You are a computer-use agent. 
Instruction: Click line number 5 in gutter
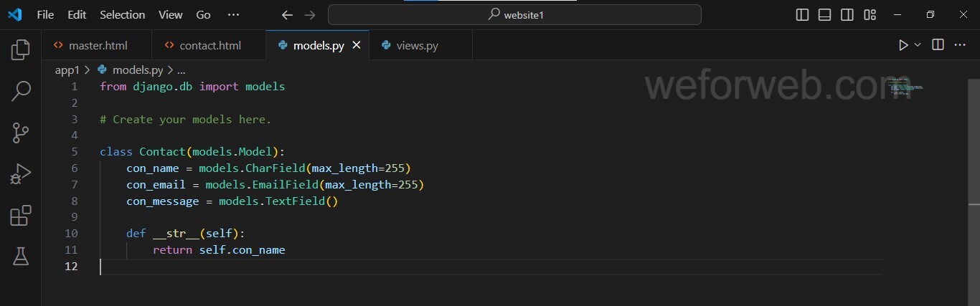[75, 152]
